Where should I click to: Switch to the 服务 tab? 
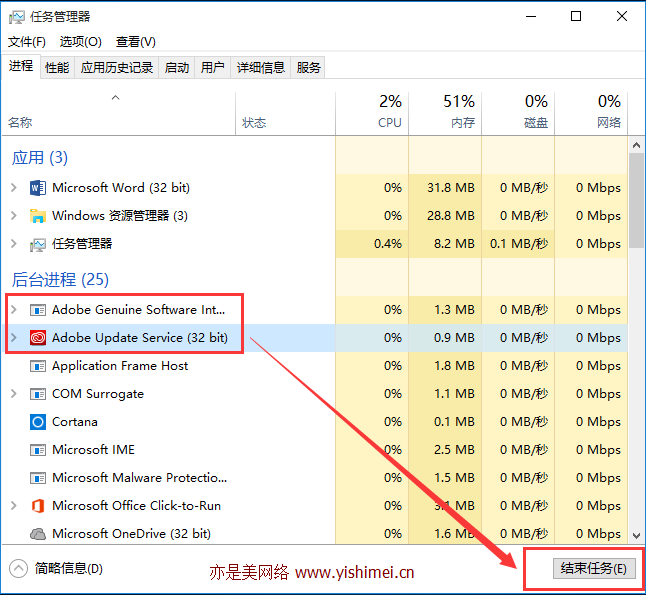tap(308, 67)
